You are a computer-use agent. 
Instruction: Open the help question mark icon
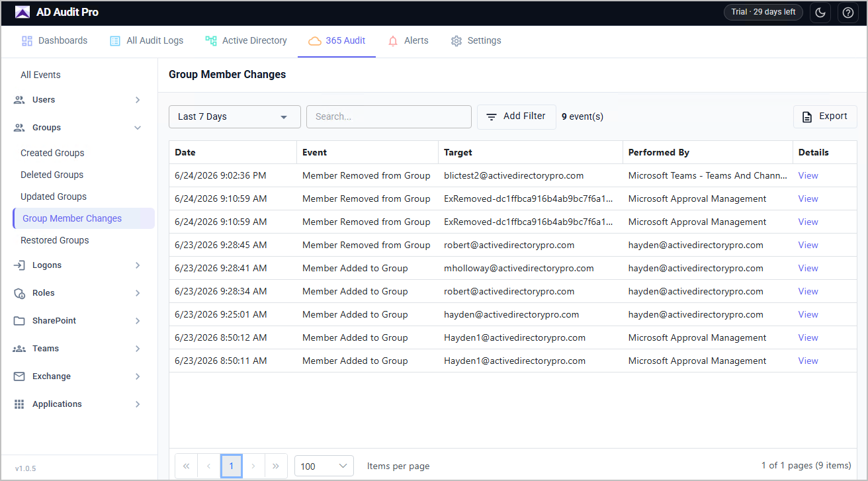848,13
